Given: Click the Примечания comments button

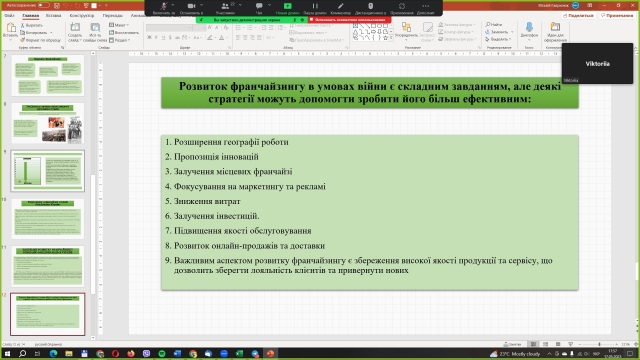Looking at the screenshot, I should [617, 16].
